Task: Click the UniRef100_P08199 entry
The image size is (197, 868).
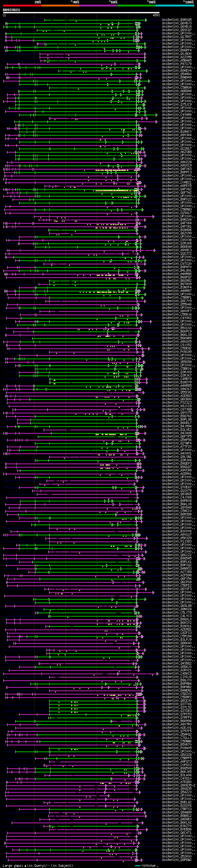Action: (177, 351)
